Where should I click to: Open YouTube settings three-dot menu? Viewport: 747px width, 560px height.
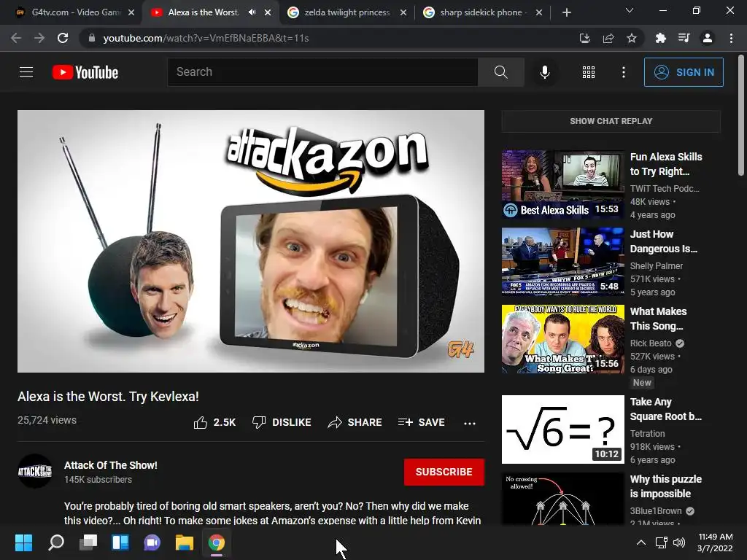(623, 72)
